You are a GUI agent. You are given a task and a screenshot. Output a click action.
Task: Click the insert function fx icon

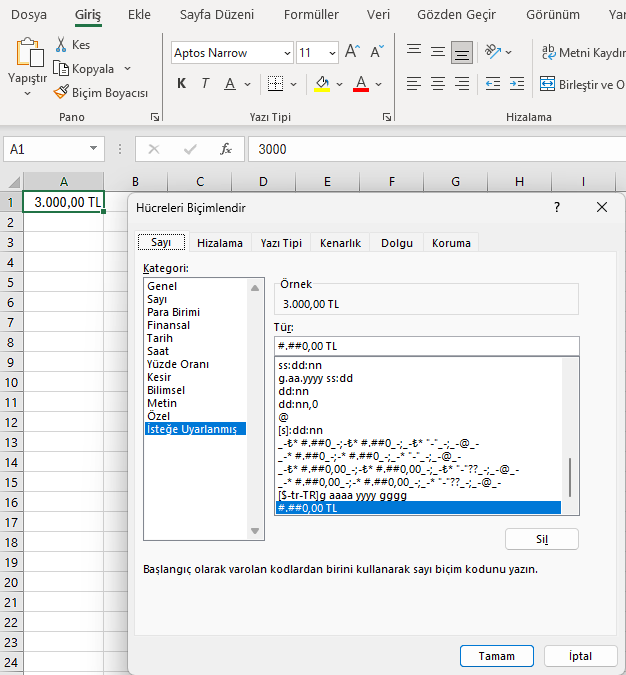click(x=226, y=149)
